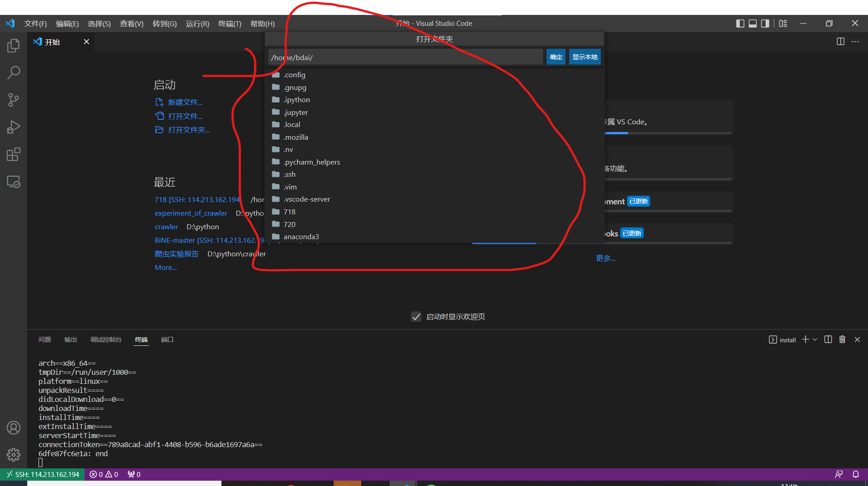Image resolution: width=868 pixels, height=486 pixels.
Task: Select the .pycharm_helpers folder
Action: point(434,162)
